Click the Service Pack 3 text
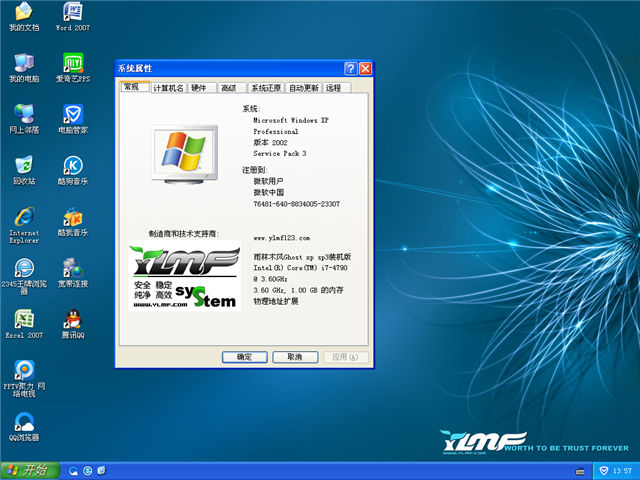 click(x=280, y=153)
